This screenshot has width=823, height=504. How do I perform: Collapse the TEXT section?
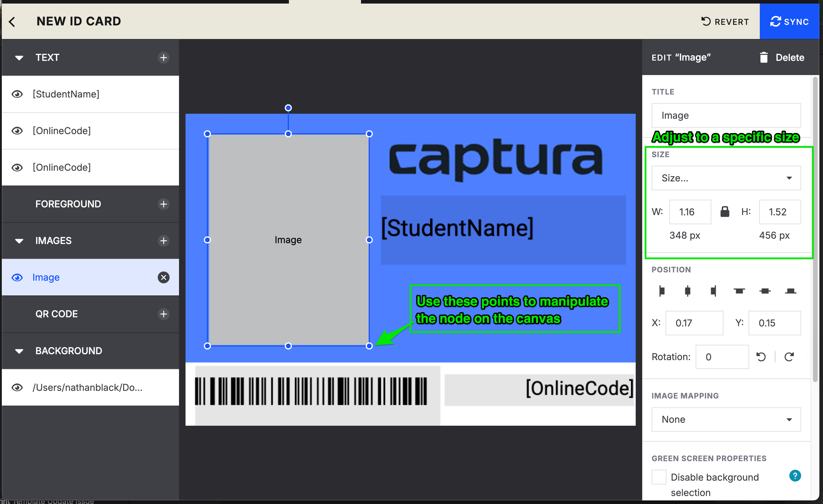click(x=19, y=58)
